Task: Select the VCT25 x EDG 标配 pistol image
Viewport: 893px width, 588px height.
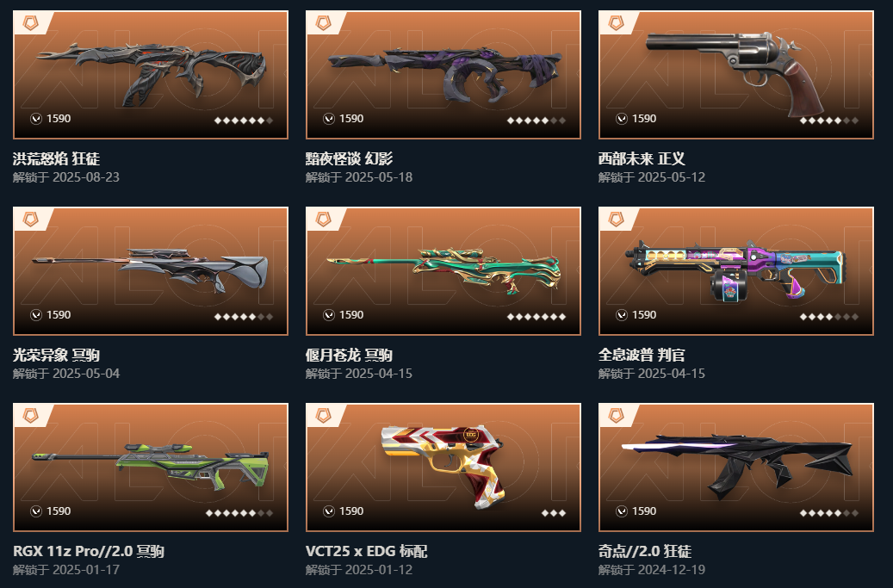Action: pos(443,467)
